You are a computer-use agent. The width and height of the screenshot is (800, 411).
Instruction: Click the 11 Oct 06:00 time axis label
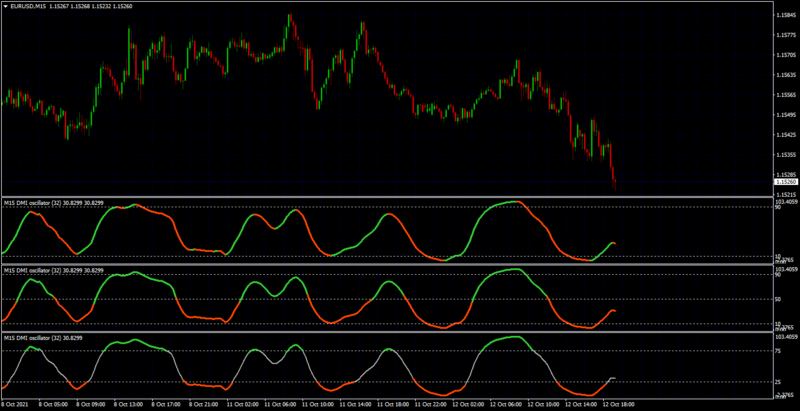pyautogui.click(x=282, y=404)
